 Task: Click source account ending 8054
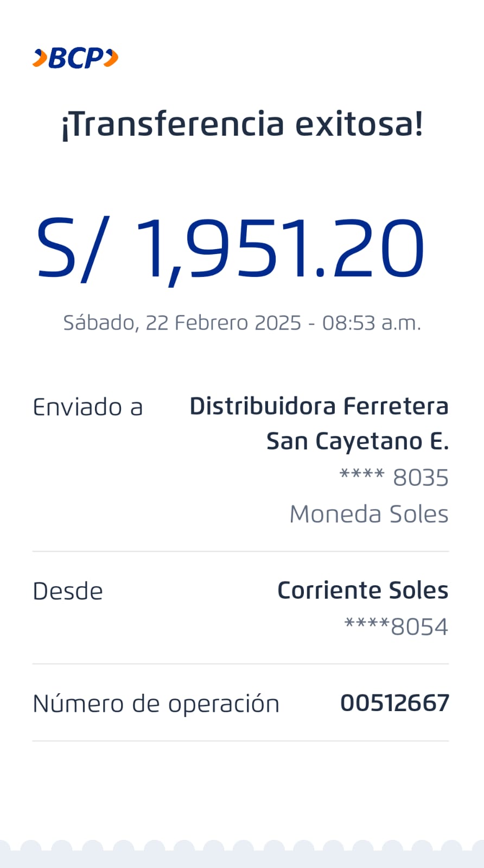click(396, 627)
